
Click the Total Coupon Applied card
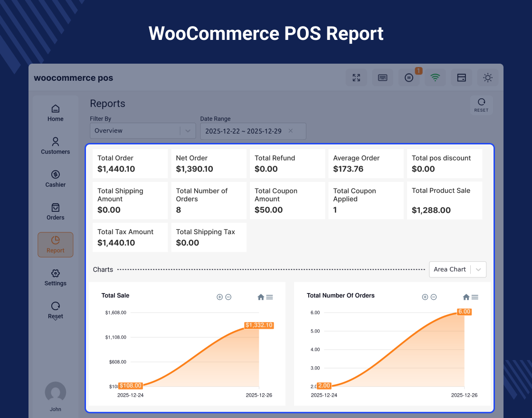pyautogui.click(x=366, y=200)
